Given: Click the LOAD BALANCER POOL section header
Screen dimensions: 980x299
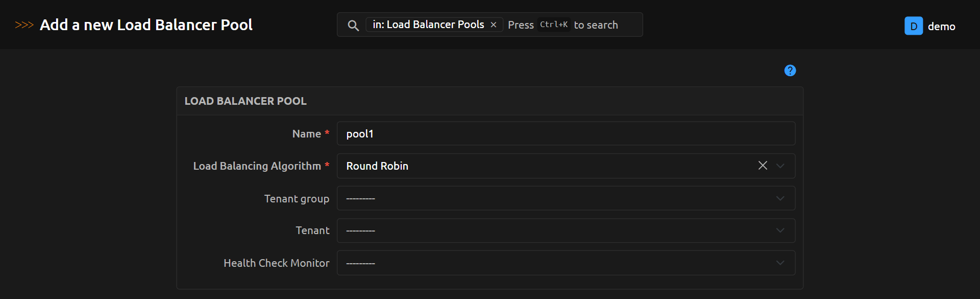Looking at the screenshot, I should coord(246,101).
